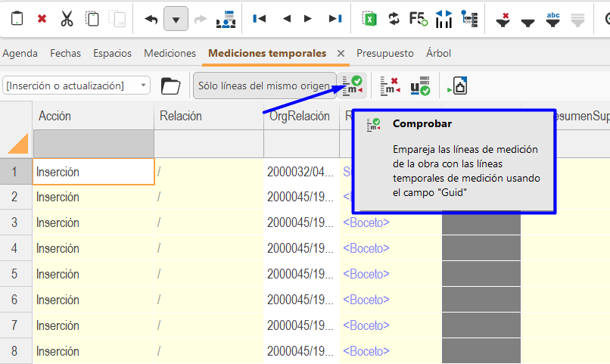The height and width of the screenshot is (364, 610).
Task: Click <Boceto> link in row 4
Action: pos(366,248)
